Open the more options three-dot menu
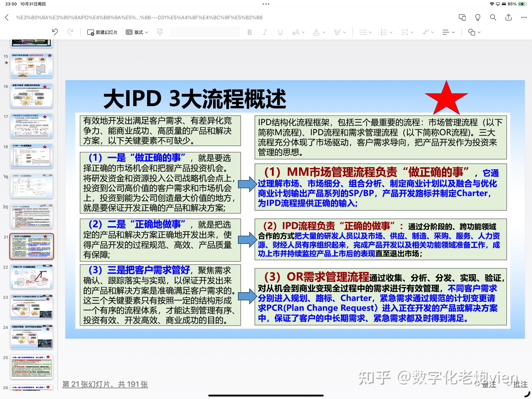532x399 pixels. 523,17
